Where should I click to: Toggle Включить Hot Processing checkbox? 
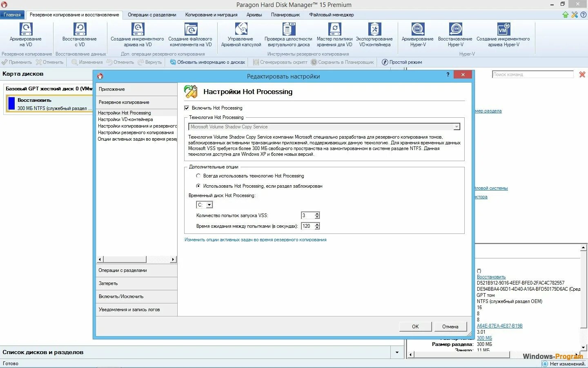pyautogui.click(x=187, y=108)
